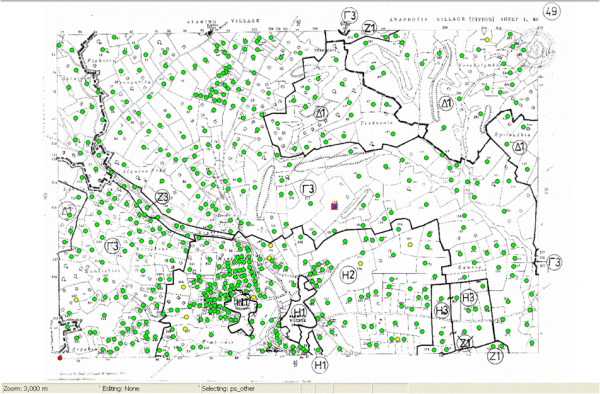600x394 pixels.
Task: Click the yellow point just above the H2 label
Action: [360, 263]
